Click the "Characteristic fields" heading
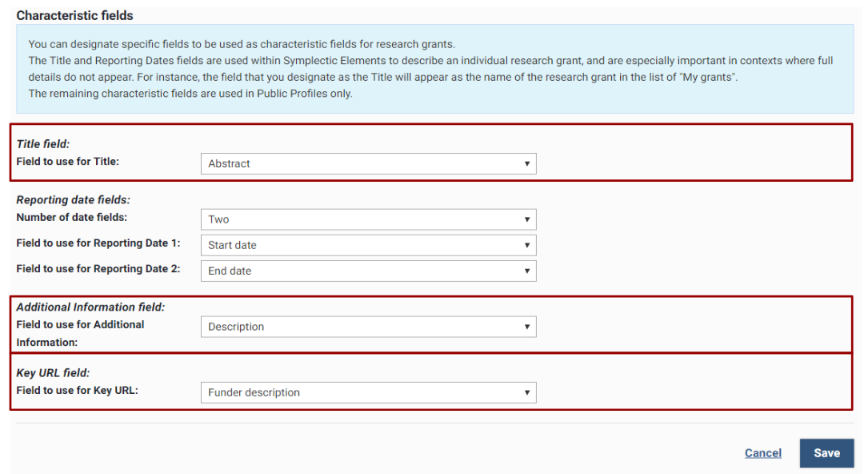Viewport: 868px width, 474px height. (75, 15)
